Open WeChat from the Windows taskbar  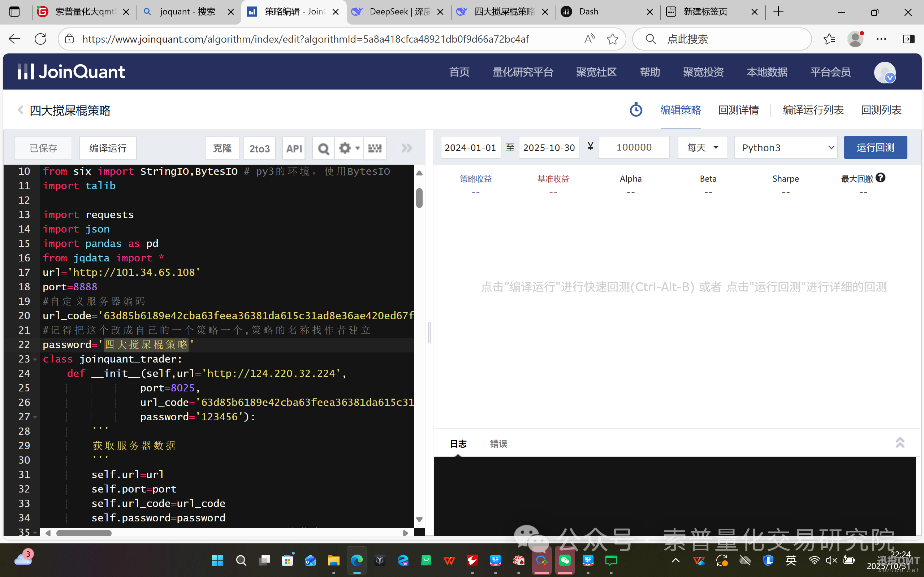[x=565, y=560]
